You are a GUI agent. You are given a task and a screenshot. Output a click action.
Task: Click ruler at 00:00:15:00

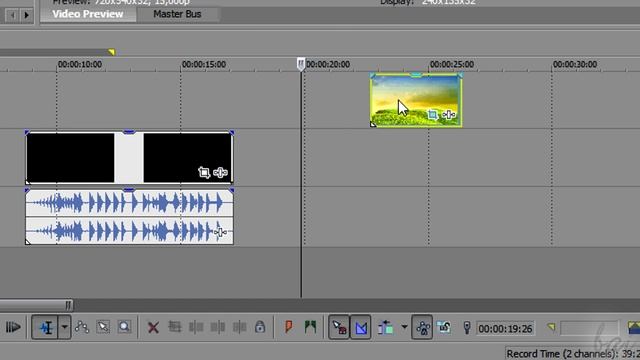click(204, 64)
